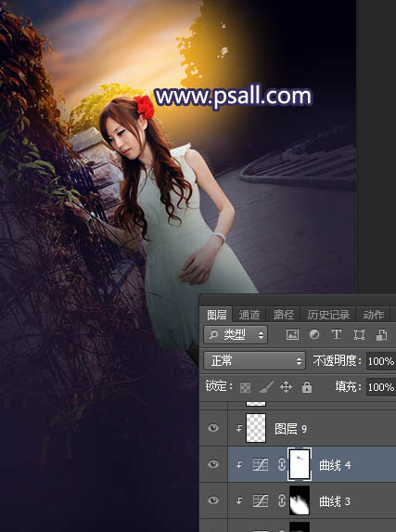Hide the 图层 9 layer

pos(213,428)
